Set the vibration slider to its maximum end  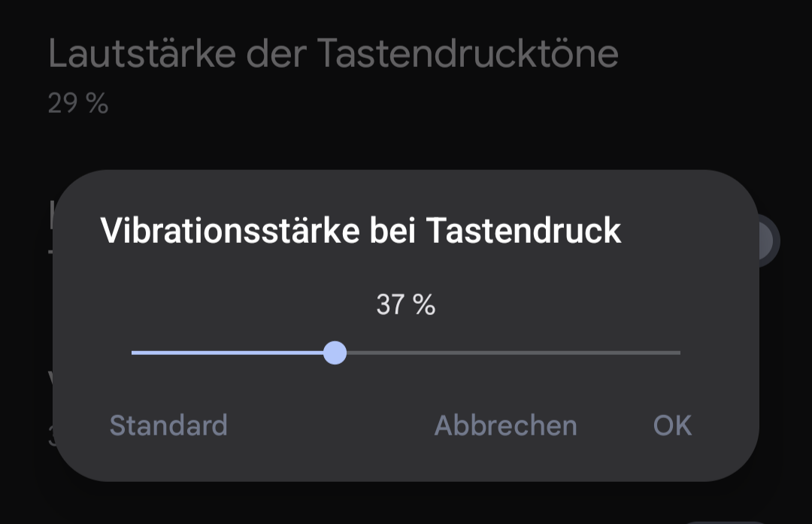tap(679, 353)
